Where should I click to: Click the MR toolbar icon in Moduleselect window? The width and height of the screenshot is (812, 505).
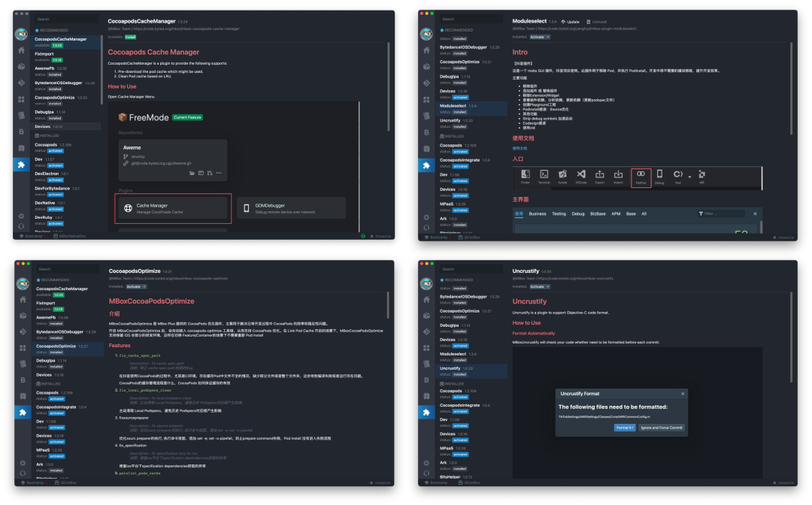tap(701, 177)
